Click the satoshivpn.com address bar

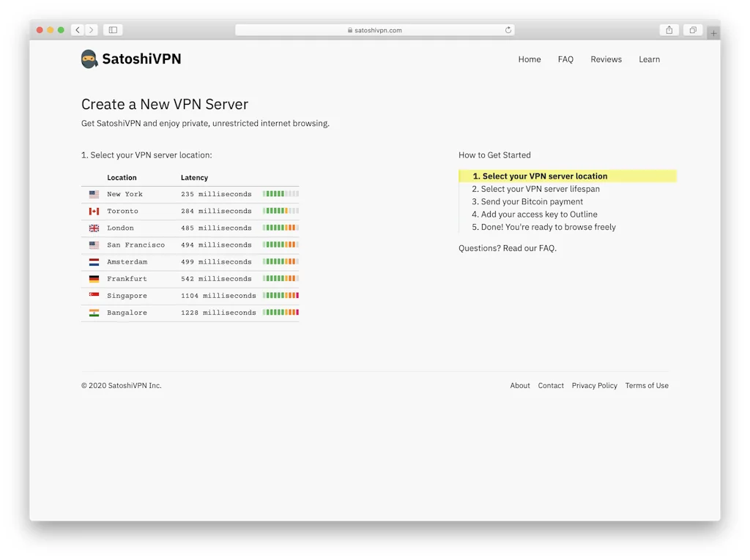(374, 30)
